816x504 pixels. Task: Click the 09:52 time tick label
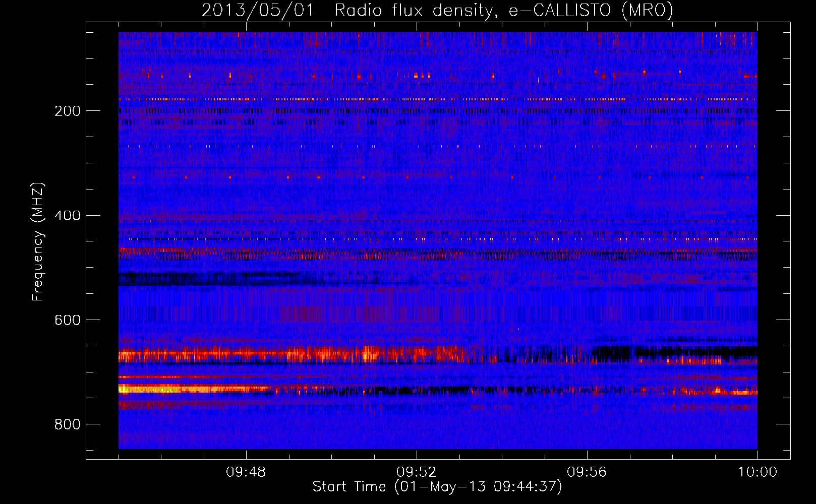[x=417, y=472]
